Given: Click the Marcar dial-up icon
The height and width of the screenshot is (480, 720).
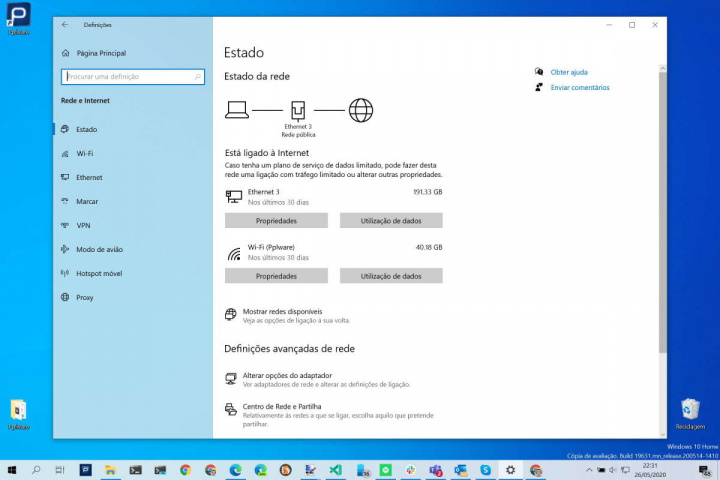Looking at the screenshot, I should (65, 201).
